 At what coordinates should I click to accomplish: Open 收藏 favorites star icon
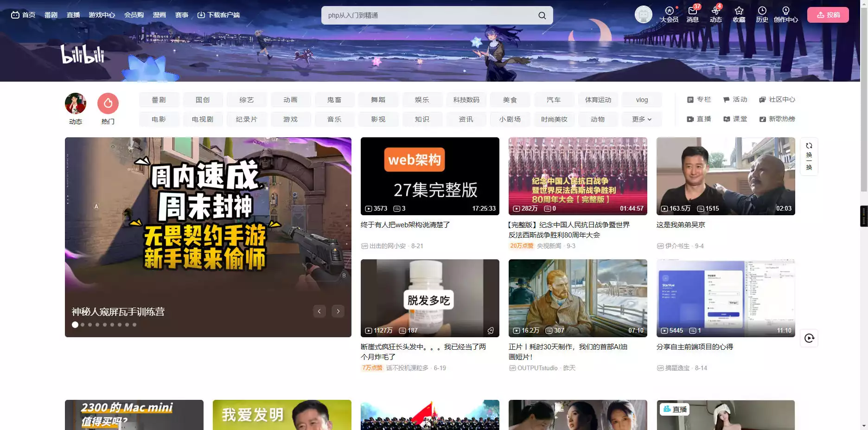point(739,14)
